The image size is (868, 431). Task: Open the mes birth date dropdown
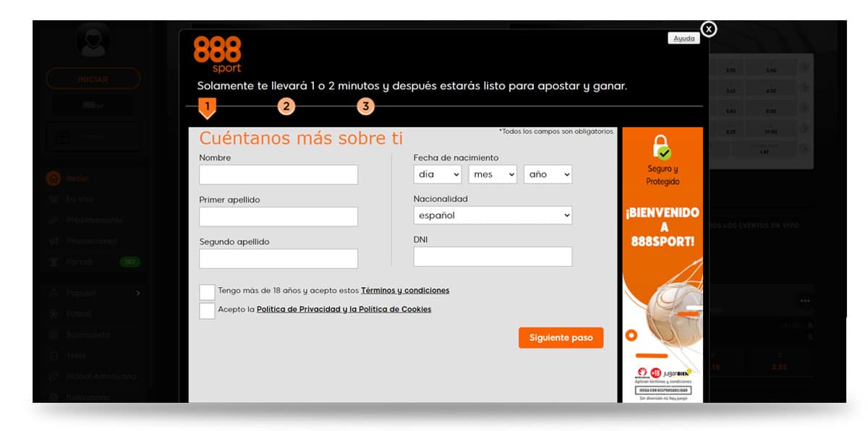point(493,174)
